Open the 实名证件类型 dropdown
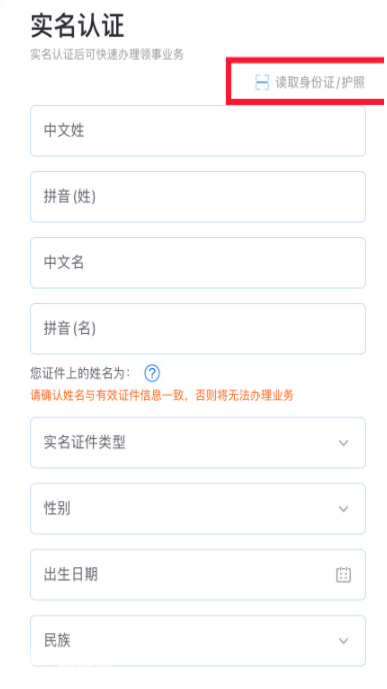This screenshot has width=387, height=689. (x=198, y=442)
